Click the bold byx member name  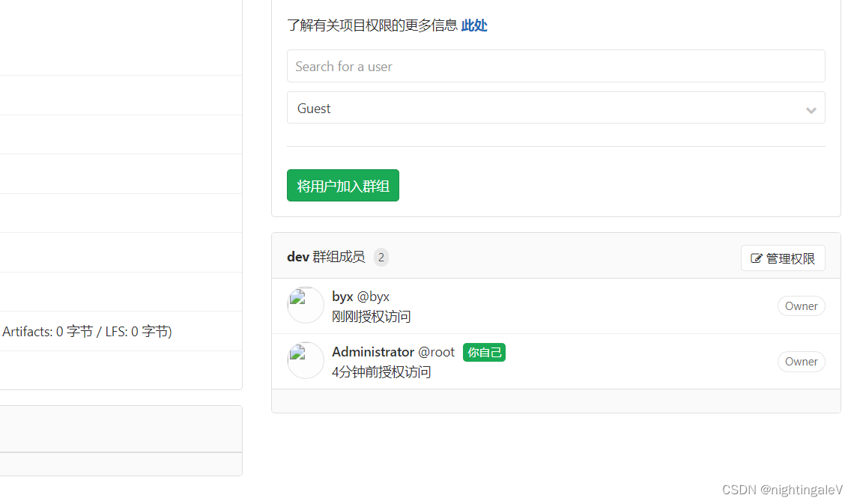pos(342,296)
